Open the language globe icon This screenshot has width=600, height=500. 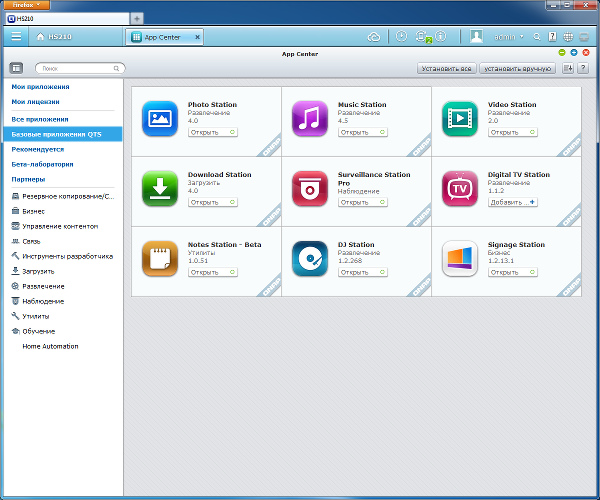click(568, 37)
